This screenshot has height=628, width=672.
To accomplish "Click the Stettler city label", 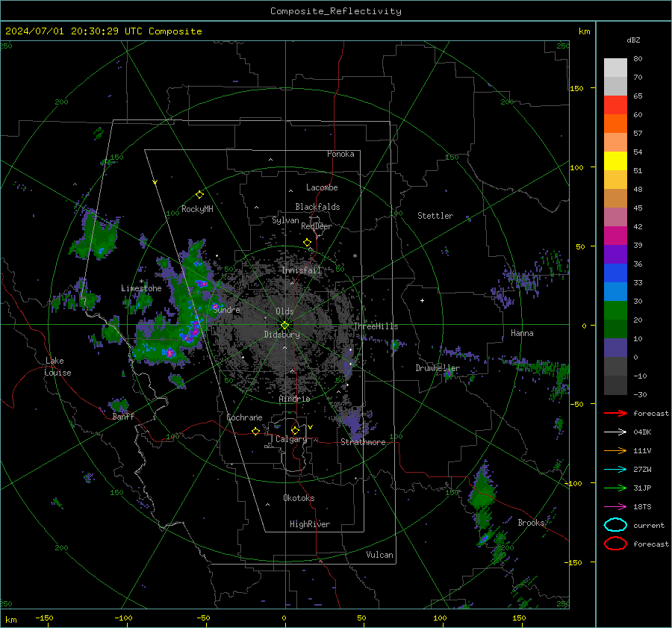I will [x=435, y=216].
